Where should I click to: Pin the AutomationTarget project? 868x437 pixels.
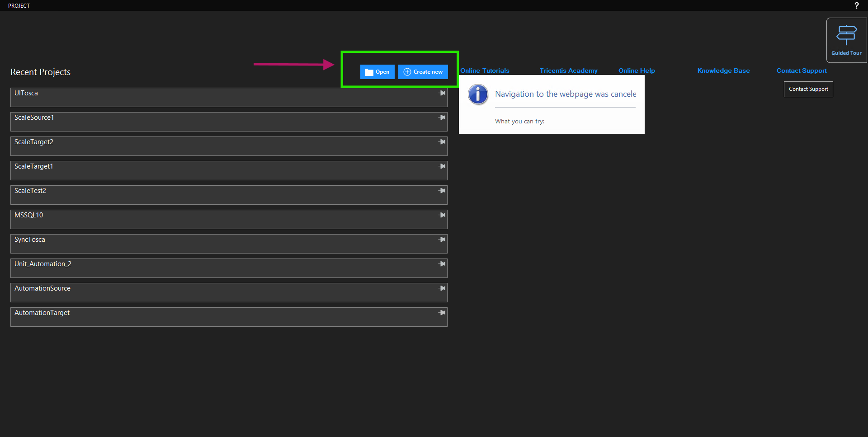pos(442,313)
